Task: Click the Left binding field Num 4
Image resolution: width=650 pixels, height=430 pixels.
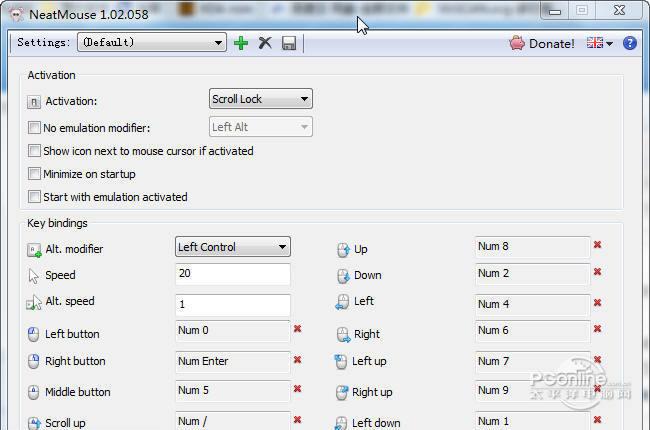Action: click(x=532, y=304)
